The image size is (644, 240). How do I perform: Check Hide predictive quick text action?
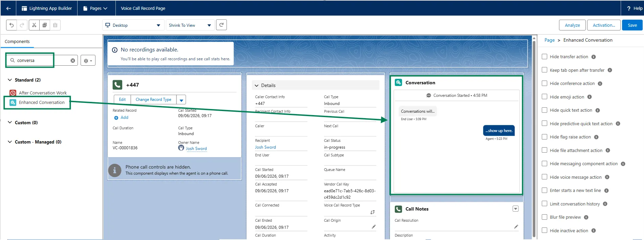tap(544, 123)
